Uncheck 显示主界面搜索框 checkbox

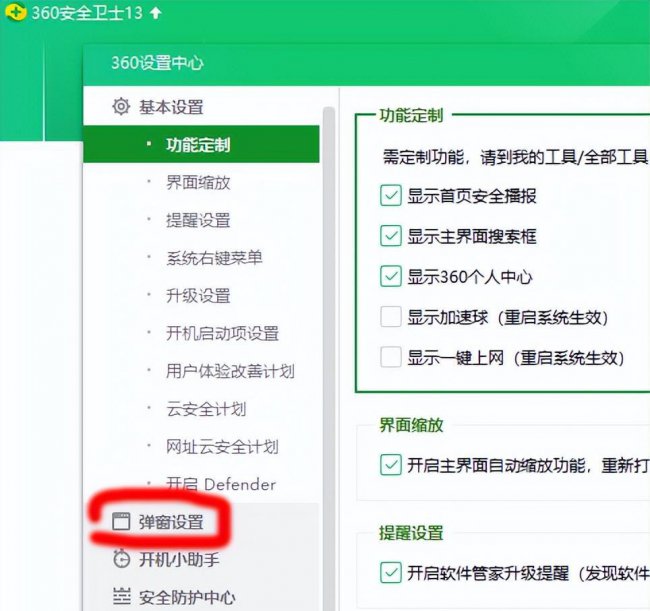click(x=390, y=236)
